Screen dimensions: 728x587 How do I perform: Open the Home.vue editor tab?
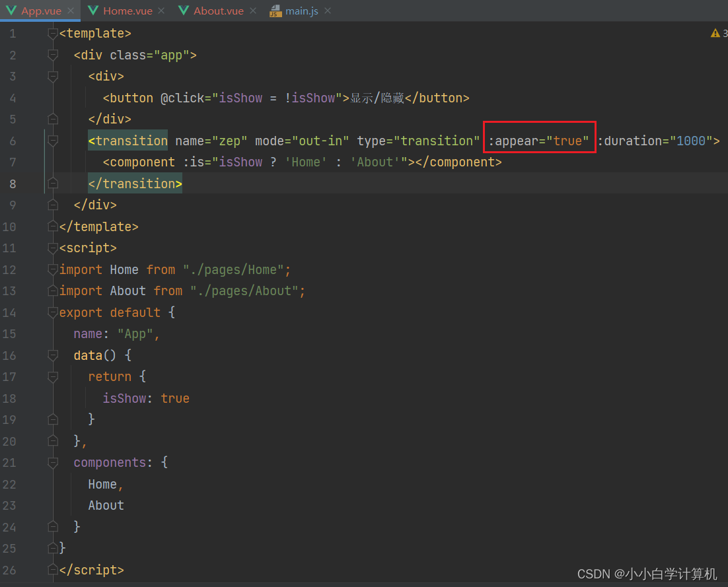tap(127, 11)
